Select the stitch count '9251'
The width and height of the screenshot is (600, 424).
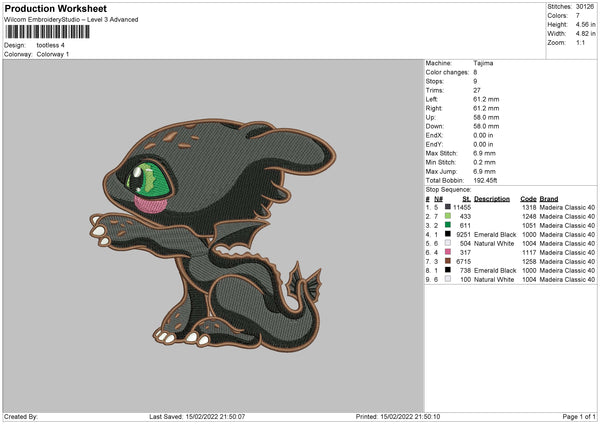[463, 234]
